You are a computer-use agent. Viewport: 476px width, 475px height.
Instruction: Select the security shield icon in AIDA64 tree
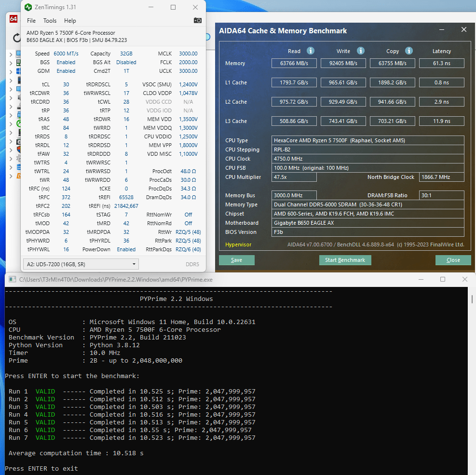(x=18, y=149)
